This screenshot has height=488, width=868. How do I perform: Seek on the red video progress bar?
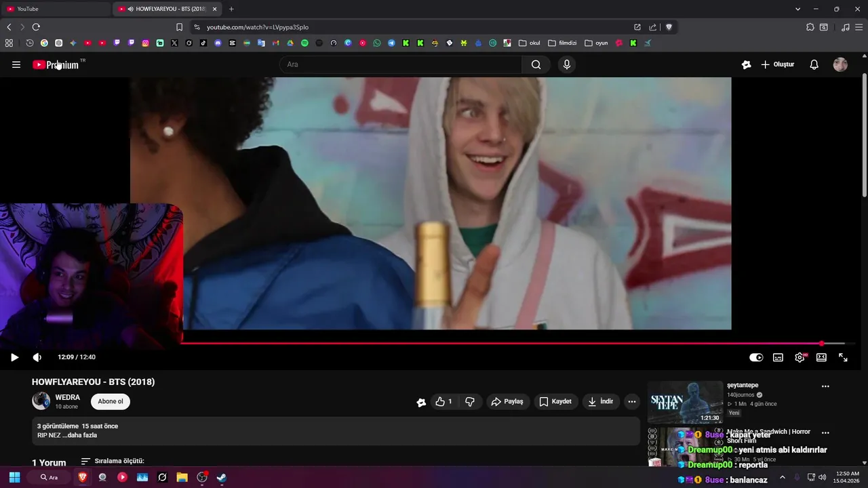tap(502, 343)
